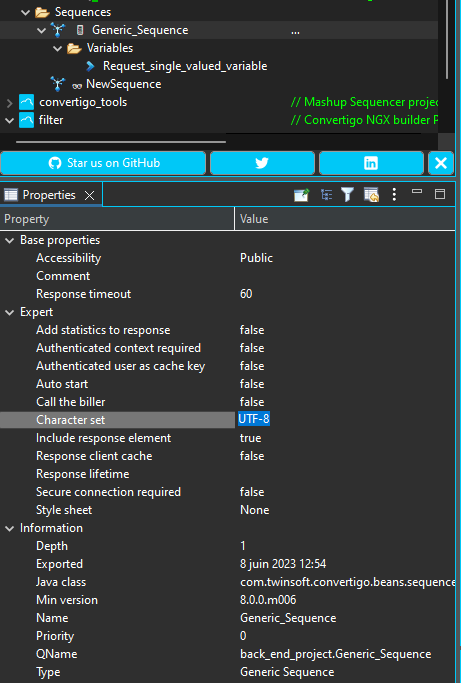Click Star us on GitHub
Image resolution: width=461 pixels, height=683 pixels.
click(x=103, y=163)
